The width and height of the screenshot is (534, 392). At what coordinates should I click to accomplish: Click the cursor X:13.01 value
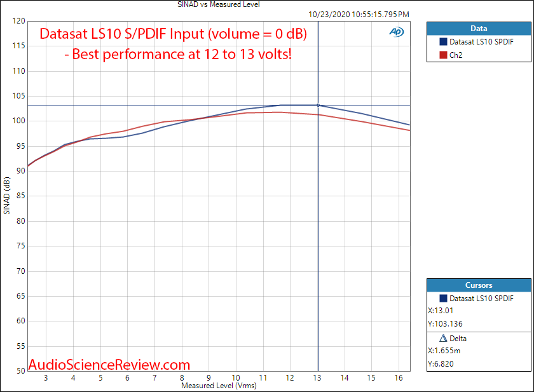[441, 311]
